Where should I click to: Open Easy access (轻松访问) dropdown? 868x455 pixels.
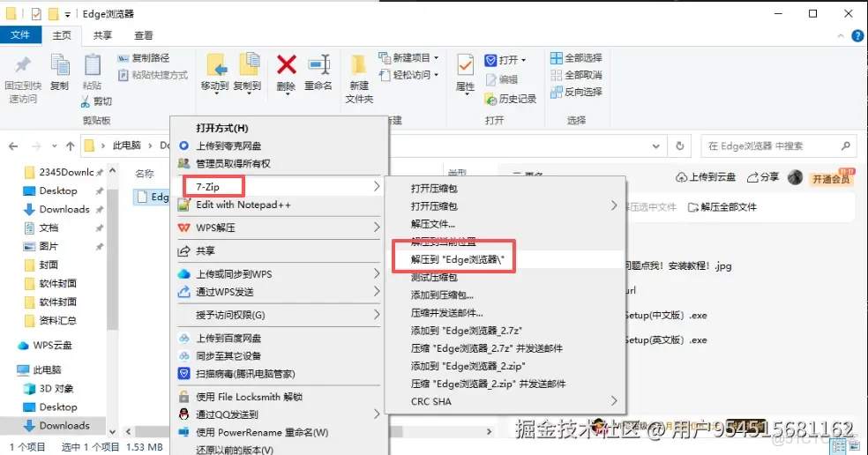pyautogui.click(x=408, y=75)
